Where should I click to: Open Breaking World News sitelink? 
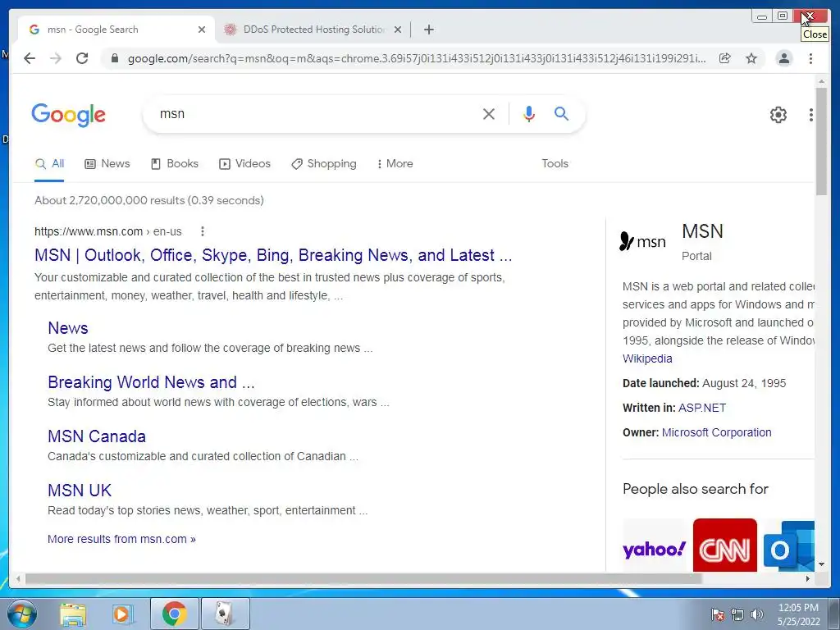pyautogui.click(x=151, y=382)
